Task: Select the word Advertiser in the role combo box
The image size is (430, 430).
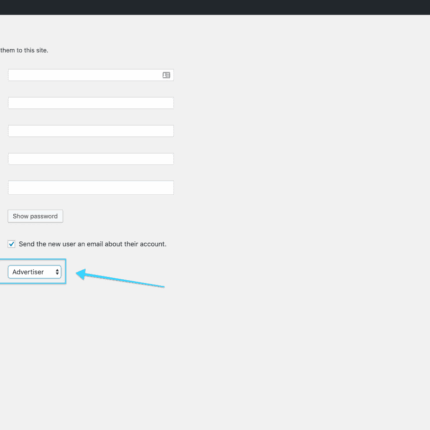Action: tap(28, 272)
